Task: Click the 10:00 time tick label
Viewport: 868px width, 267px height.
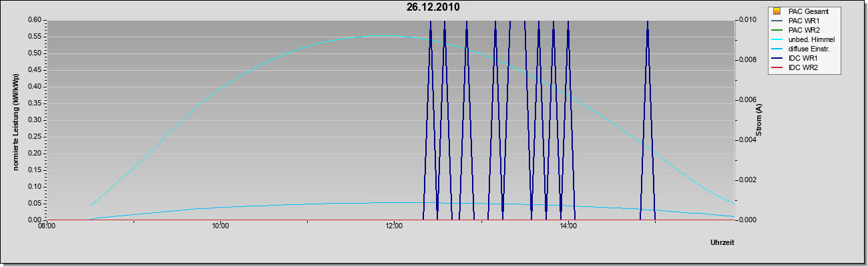Action: (x=220, y=227)
